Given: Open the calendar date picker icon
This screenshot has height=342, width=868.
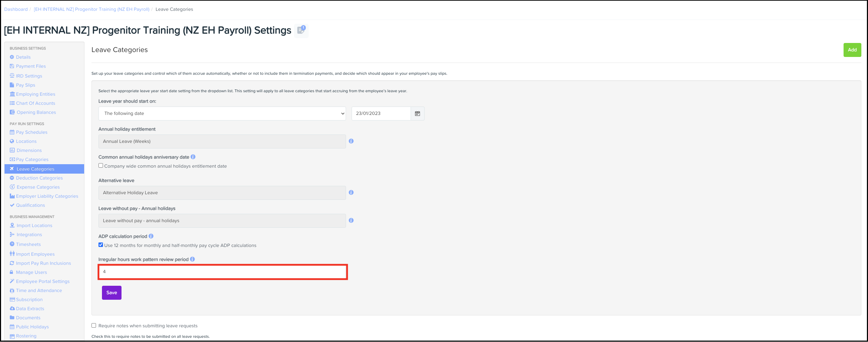Looking at the screenshot, I should click(x=417, y=114).
